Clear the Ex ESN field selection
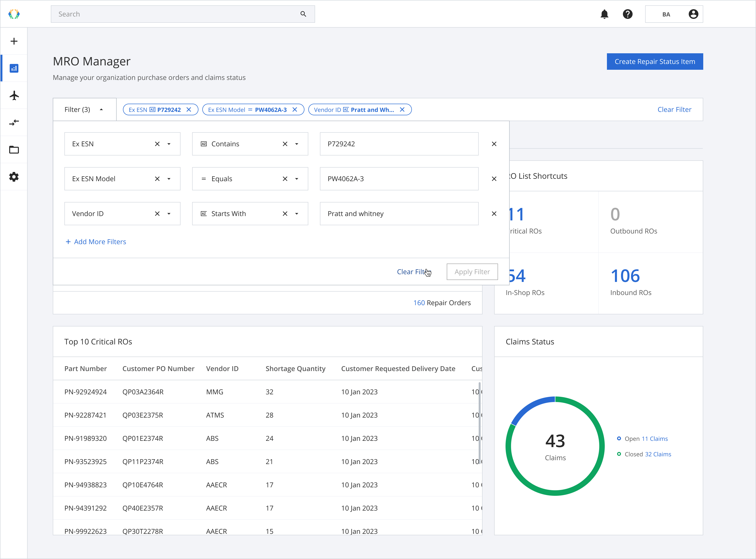 pos(157,144)
